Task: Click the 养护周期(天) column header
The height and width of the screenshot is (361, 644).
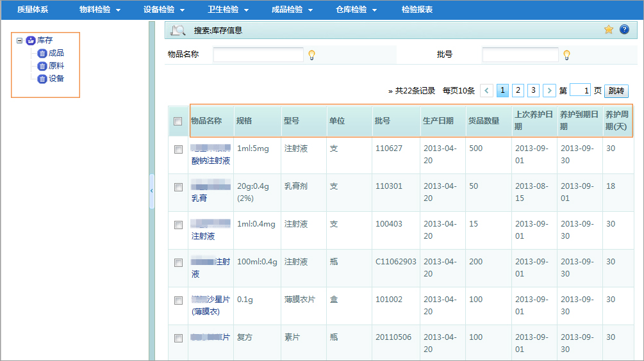Action: tap(617, 120)
